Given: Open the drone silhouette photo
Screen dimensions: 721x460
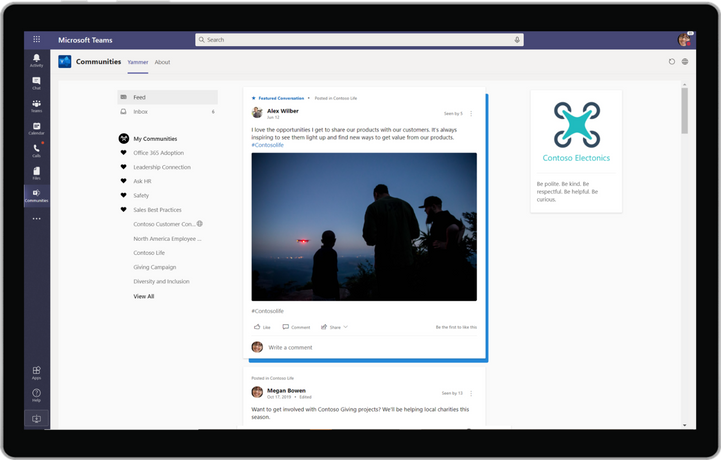Looking at the screenshot, I should pos(364,227).
